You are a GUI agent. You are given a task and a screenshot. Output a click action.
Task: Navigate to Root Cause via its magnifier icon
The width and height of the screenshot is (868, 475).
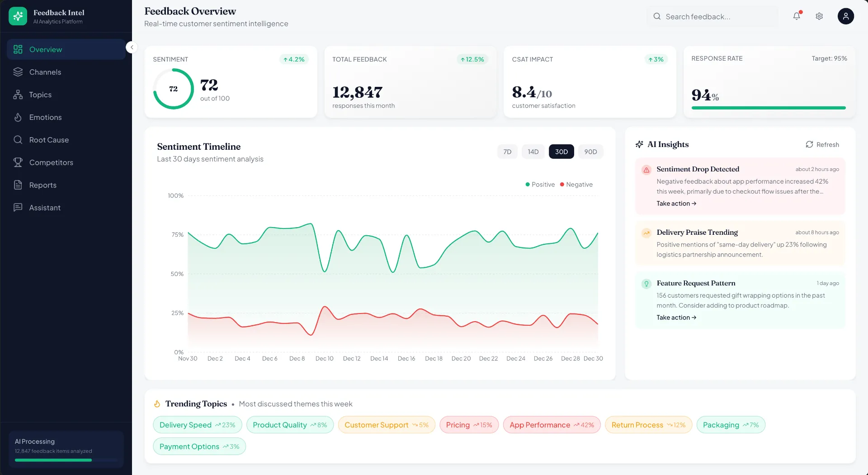tap(18, 140)
